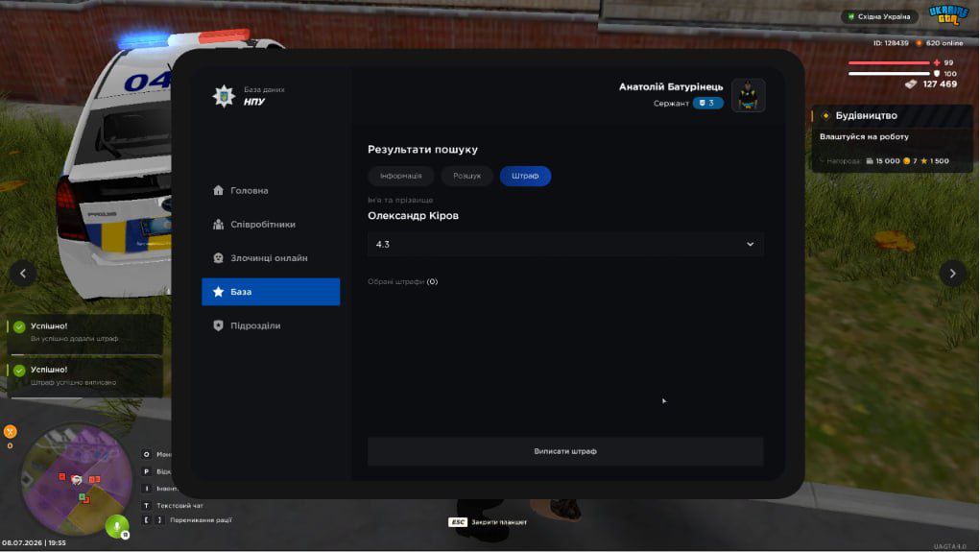Viewport: 980px width, 552px height.
Task: Click the Будівництво quest title
Action: (x=866, y=115)
